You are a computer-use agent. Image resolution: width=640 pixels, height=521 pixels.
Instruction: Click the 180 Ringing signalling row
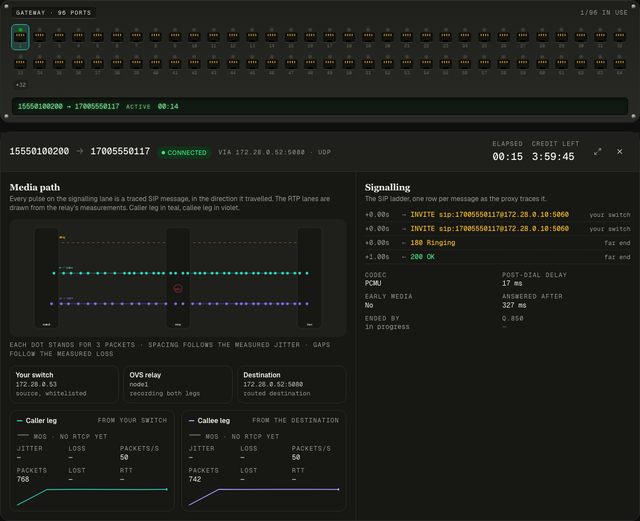[498, 243]
